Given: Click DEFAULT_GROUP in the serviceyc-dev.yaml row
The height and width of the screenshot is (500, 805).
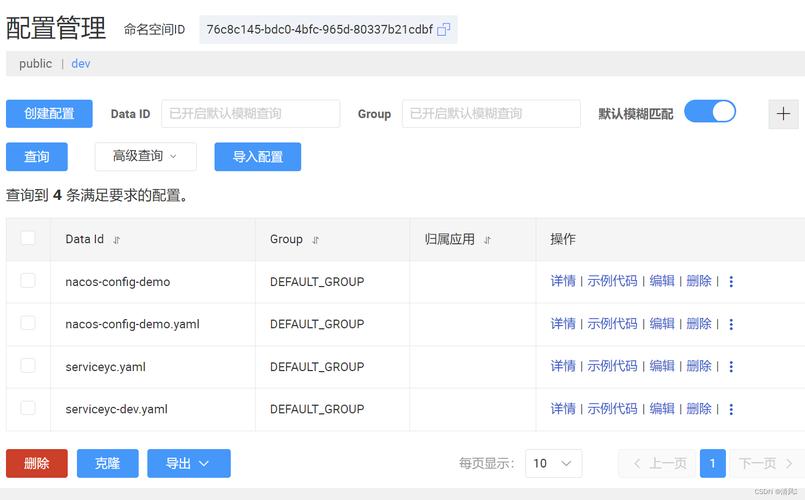Looking at the screenshot, I should [x=317, y=410].
